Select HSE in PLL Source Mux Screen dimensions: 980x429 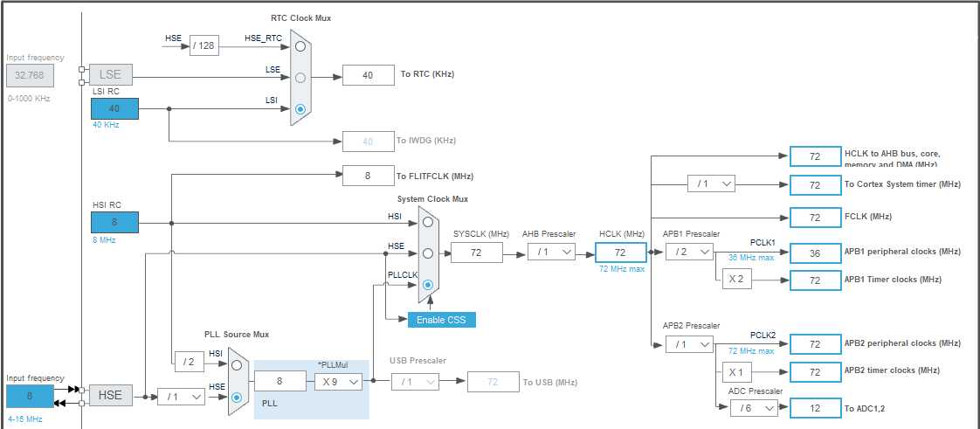click(236, 397)
